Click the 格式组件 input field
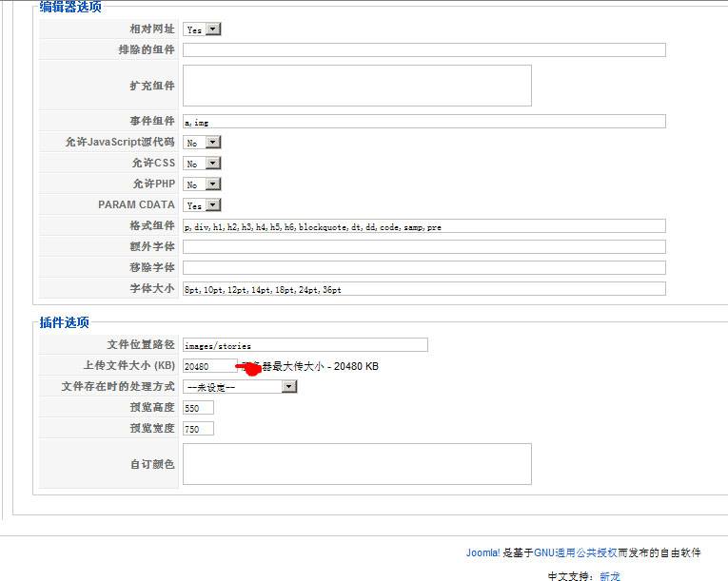Viewport: 728px width, 581px height. click(x=423, y=226)
